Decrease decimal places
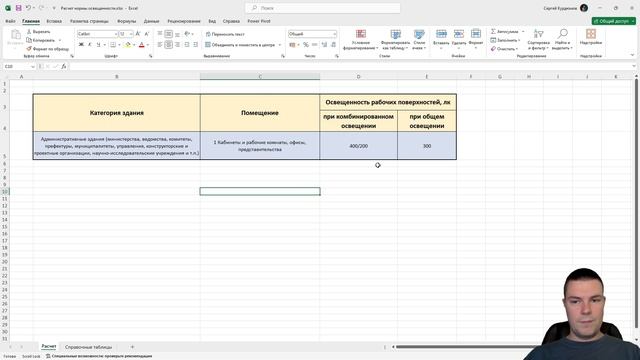This screenshot has height=360, width=640. tap(333, 44)
